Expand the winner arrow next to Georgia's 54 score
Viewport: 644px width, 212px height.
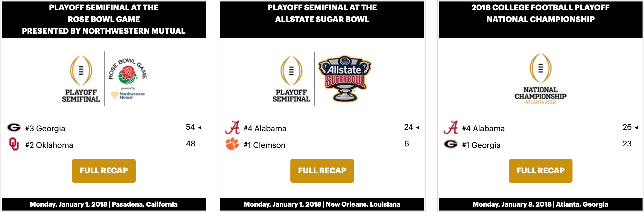pyautogui.click(x=200, y=127)
